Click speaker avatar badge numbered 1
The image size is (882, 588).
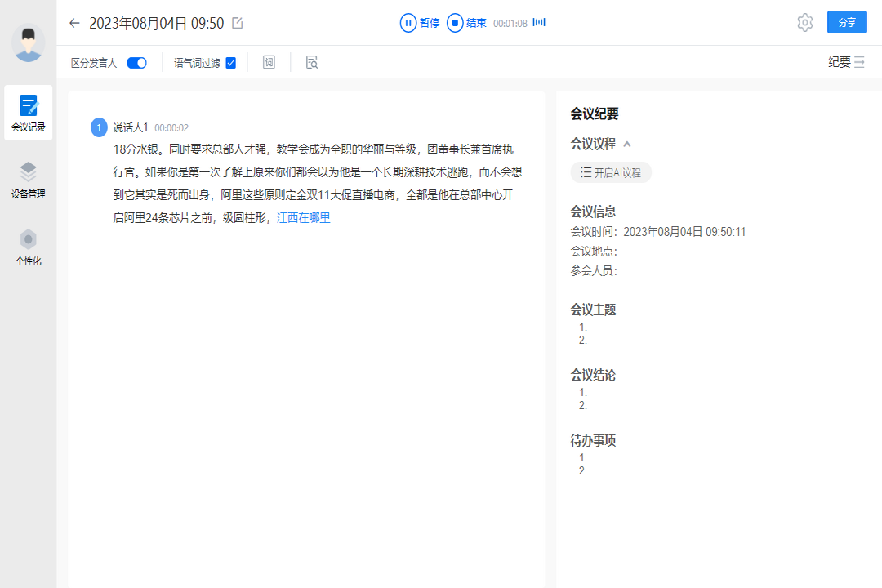point(98,127)
